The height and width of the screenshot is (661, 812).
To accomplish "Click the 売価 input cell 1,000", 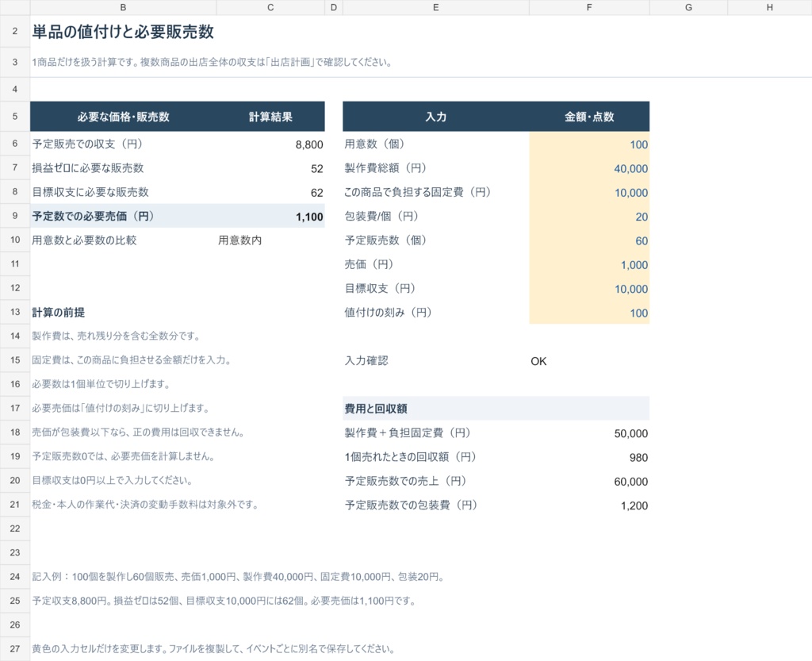I will click(589, 265).
